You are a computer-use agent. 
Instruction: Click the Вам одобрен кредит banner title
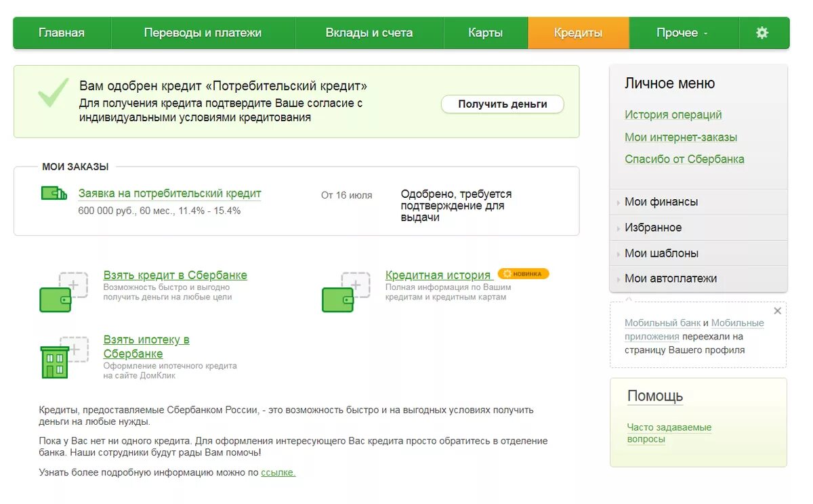coord(223,86)
